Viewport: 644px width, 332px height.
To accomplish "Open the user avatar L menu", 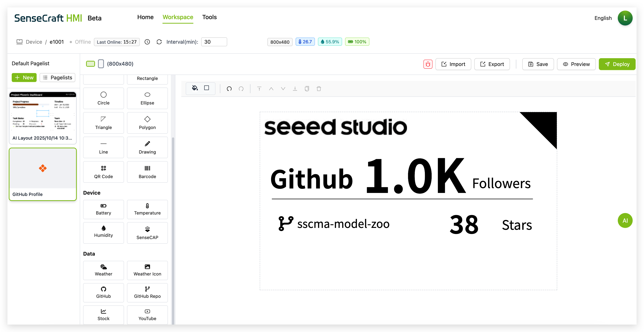I will [x=625, y=18].
